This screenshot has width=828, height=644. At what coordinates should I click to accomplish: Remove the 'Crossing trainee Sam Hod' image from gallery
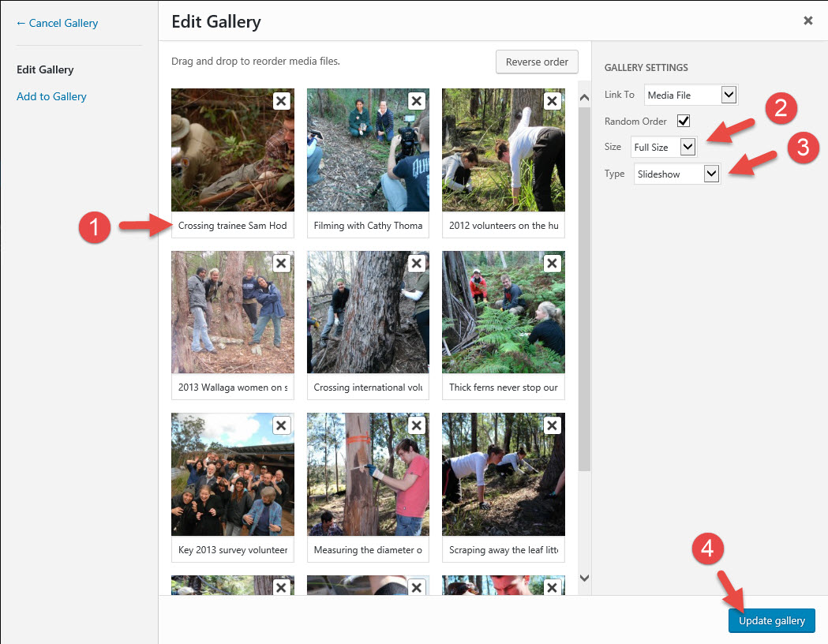281,100
